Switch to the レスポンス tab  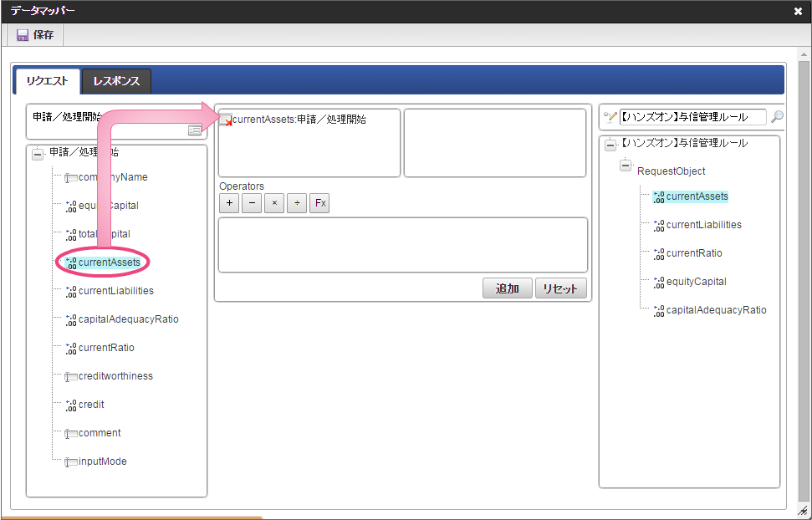116,81
